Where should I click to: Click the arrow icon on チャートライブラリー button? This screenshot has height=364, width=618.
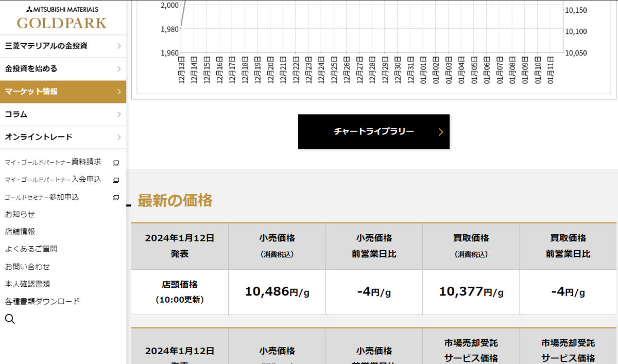441,132
